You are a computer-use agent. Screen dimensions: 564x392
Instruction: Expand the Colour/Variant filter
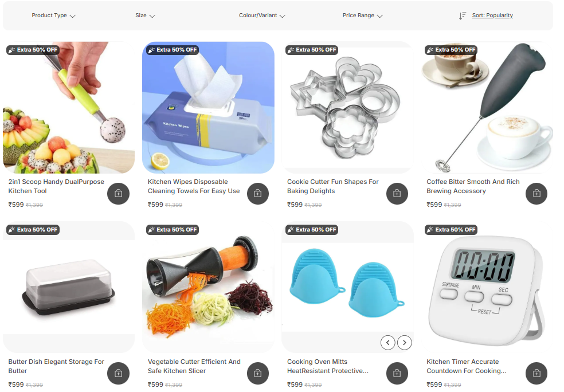[262, 15]
